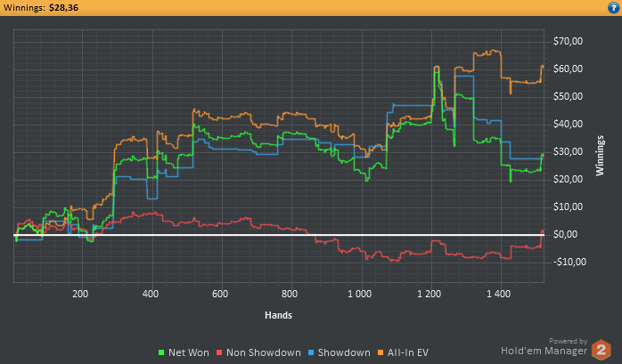Click the $50,00 y-axis label
Viewport: 622px width, 364px height.
(x=568, y=97)
